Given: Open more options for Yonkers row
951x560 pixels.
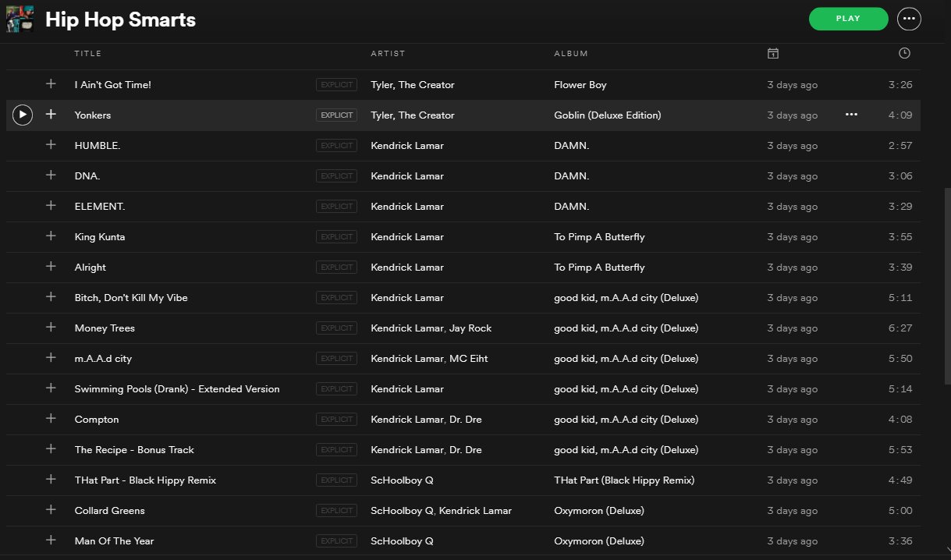Looking at the screenshot, I should (851, 115).
